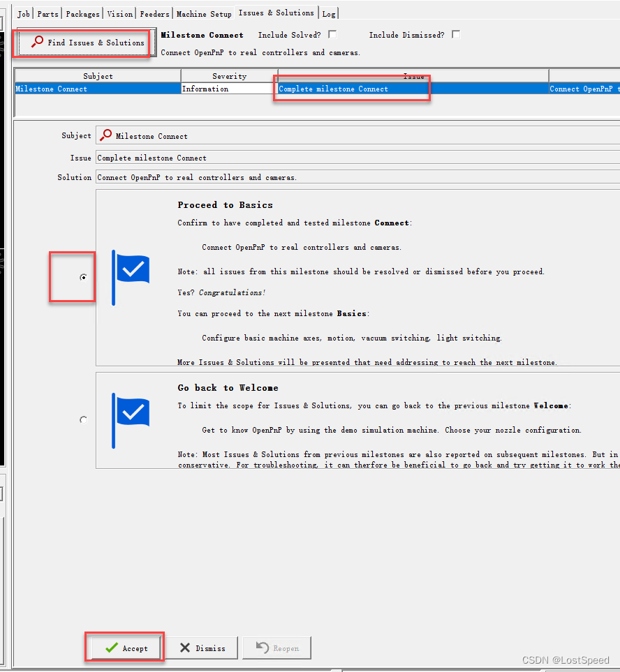Sort issues by the Severity column header
Screen dimensions: 620x672
pyautogui.click(x=228, y=76)
